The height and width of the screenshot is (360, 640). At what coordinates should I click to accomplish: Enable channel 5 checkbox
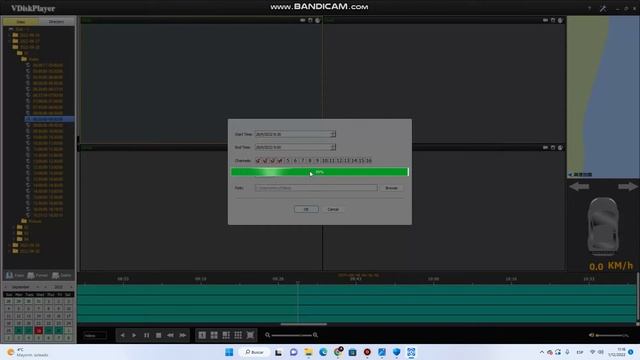coord(287,160)
